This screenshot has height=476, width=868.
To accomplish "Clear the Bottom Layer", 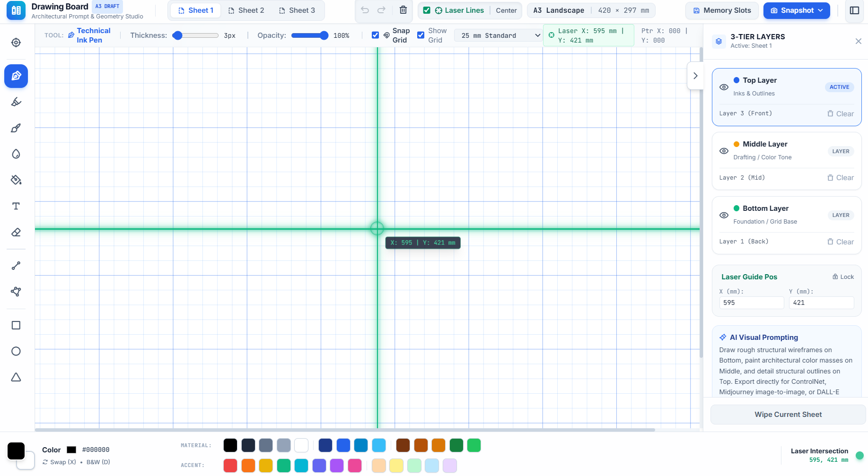I will coord(840,242).
